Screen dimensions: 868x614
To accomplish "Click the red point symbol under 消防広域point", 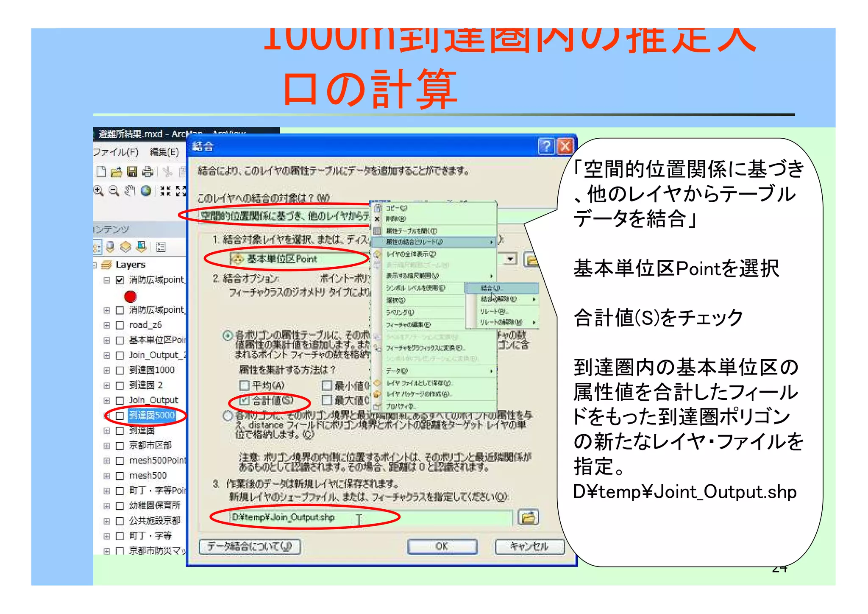I will coord(131,296).
